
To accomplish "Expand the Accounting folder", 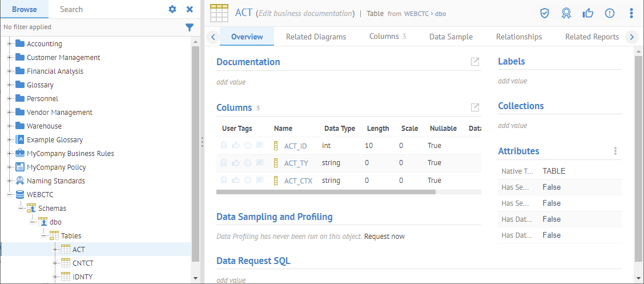I will 10,44.
